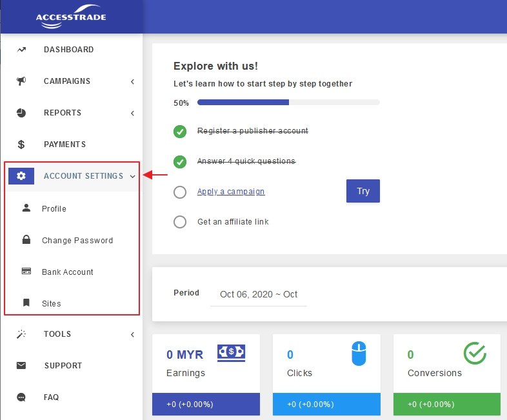Click green check for Answer 4 quick questions
This screenshot has width=507, height=420.
point(180,162)
